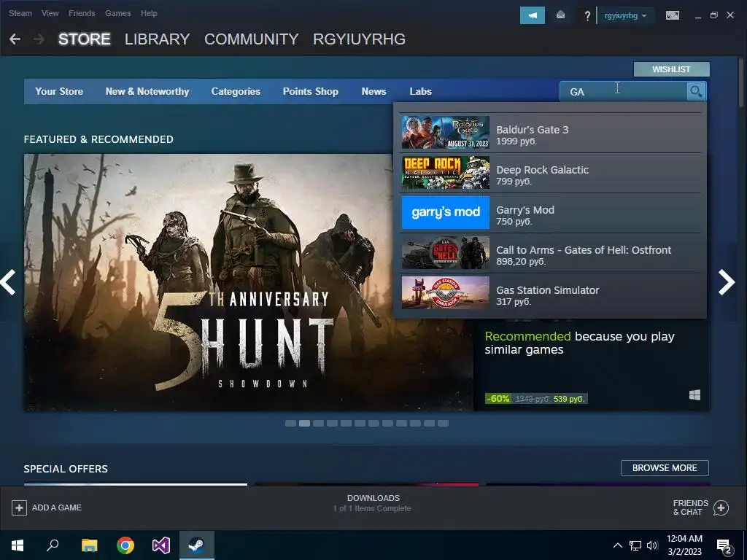
Task: Click the back navigation arrow
Action: tap(15, 39)
